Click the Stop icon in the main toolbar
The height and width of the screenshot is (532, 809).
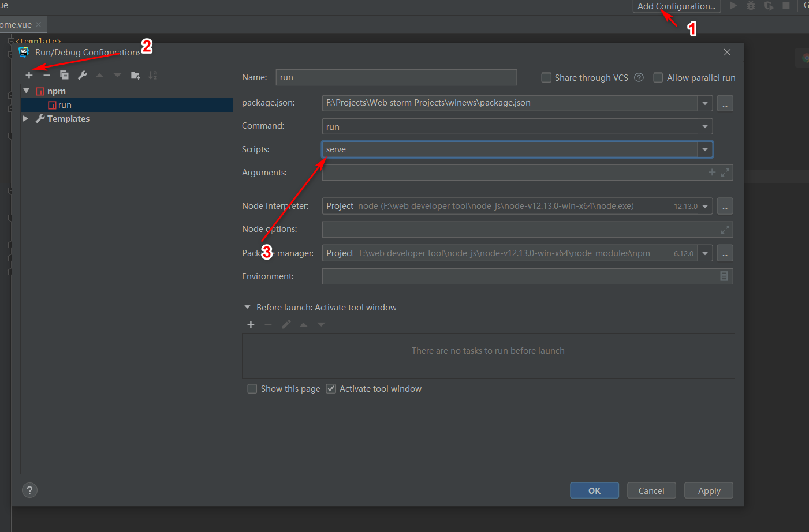tap(786, 6)
